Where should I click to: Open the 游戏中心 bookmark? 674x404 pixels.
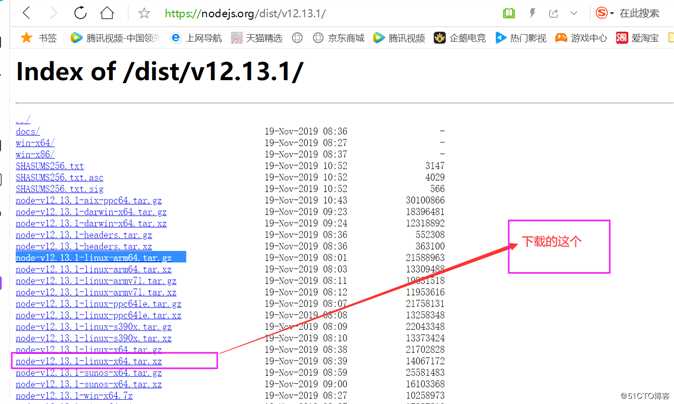(581, 38)
